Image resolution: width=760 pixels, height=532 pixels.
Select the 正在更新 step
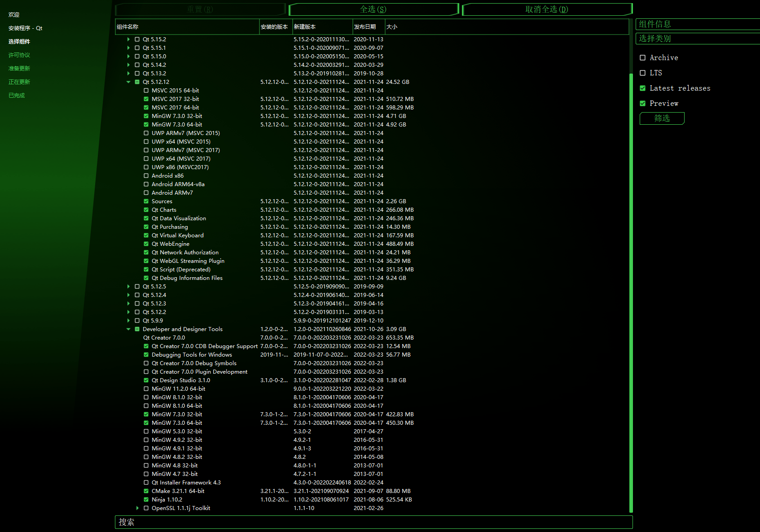point(19,82)
